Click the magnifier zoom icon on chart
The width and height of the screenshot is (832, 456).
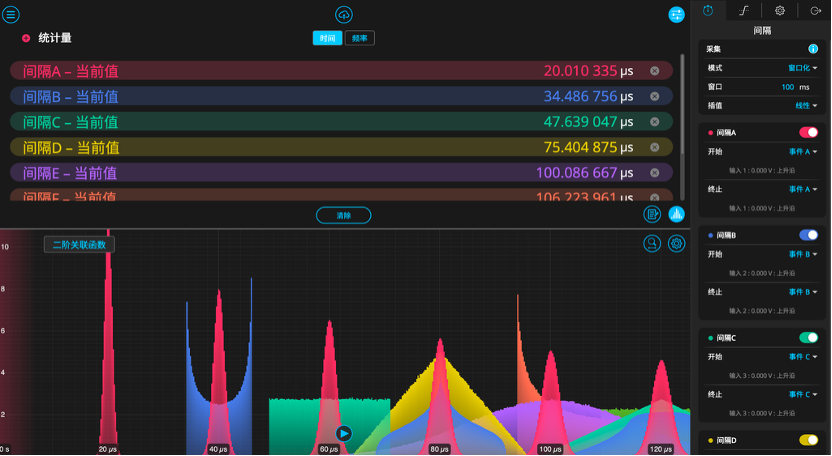(652, 243)
